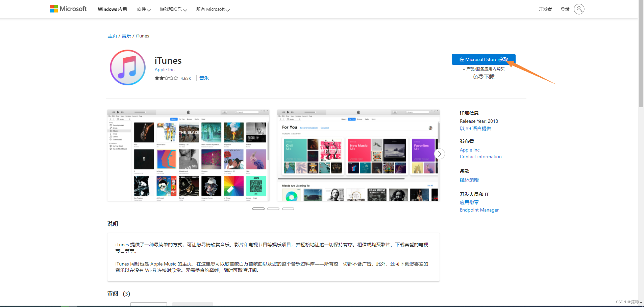Click the star rating of iTunes
The height and width of the screenshot is (307, 644).
[166, 78]
